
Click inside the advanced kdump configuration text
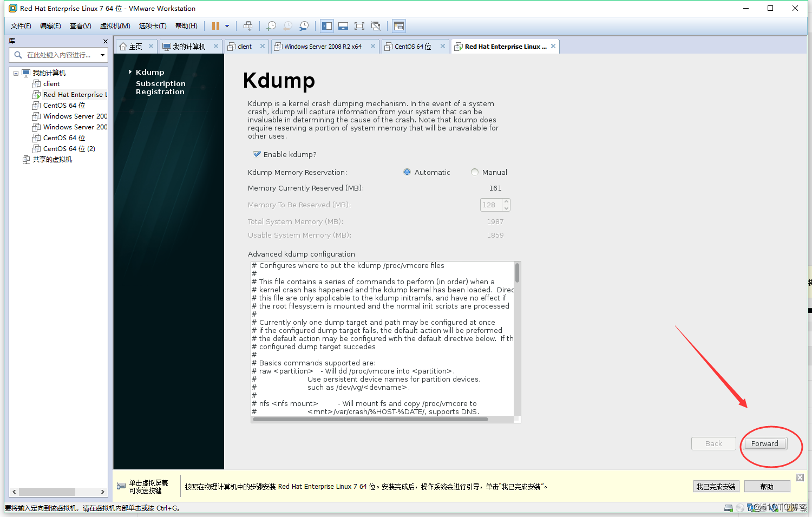pyautogui.click(x=382, y=339)
